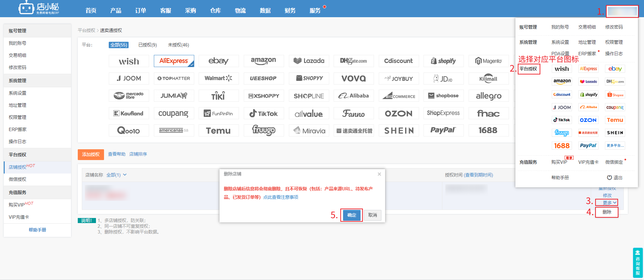Open the 查看到期时间 link
Image resolution: width=644 pixels, height=280 pixels.
coord(478,175)
